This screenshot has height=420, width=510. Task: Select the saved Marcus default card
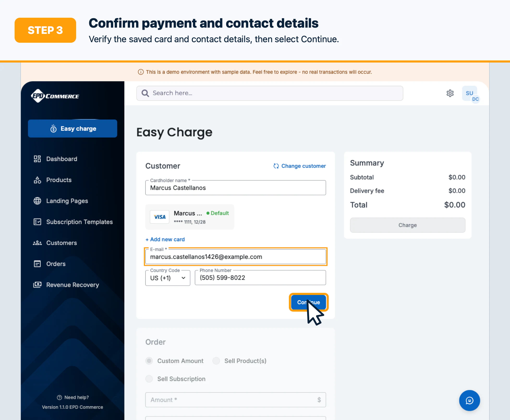pos(190,217)
